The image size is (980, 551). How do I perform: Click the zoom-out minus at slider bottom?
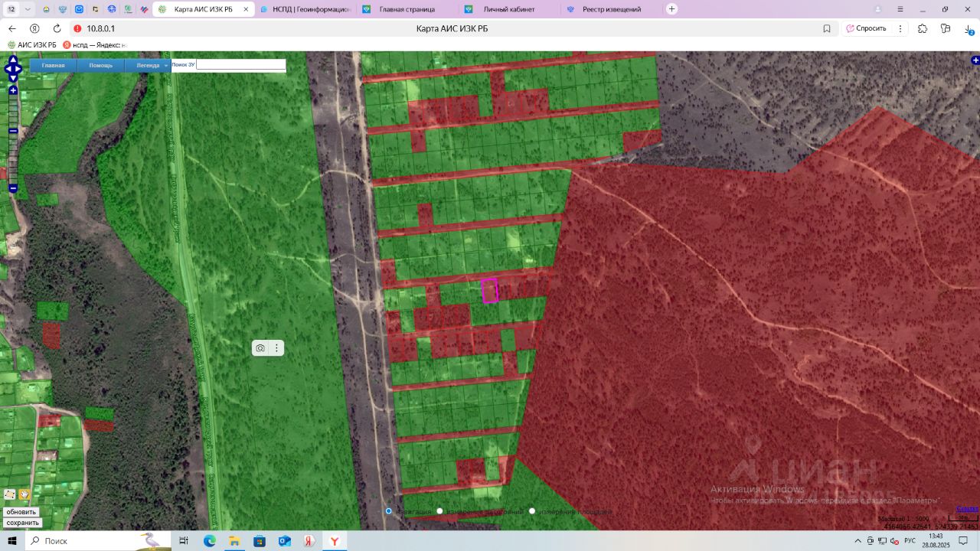[x=13, y=187]
